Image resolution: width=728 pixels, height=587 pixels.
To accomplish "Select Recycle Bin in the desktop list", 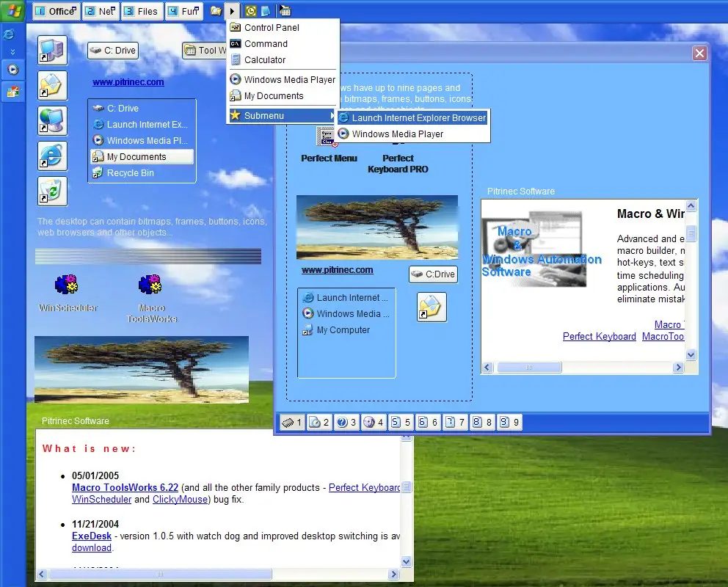I will pyautogui.click(x=142, y=173).
